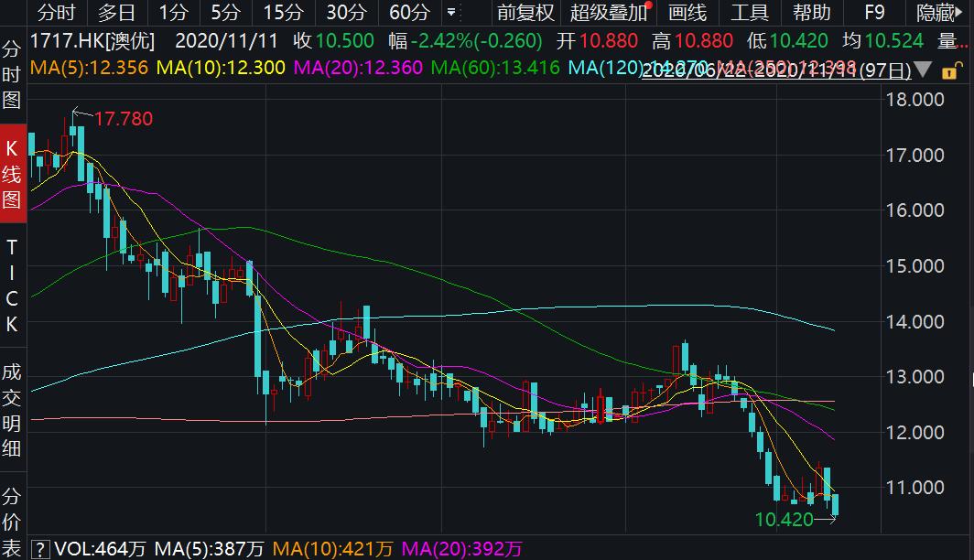Image resolution: width=974 pixels, height=560 pixels.
Task: Click the truncated 量 volume field
Action: 952,41
